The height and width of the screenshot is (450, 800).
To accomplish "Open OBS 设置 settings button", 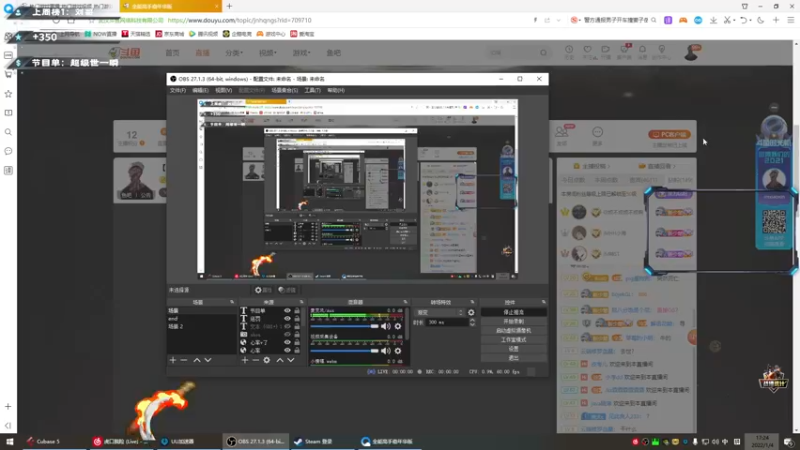I will coord(513,349).
